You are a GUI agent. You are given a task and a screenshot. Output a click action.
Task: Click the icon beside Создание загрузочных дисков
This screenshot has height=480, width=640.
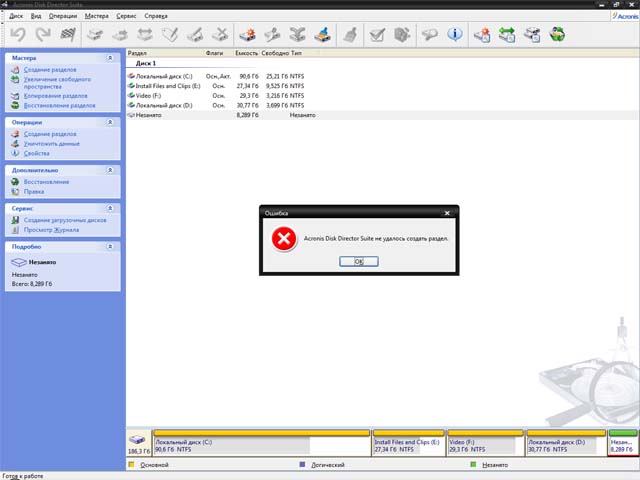coord(15,220)
